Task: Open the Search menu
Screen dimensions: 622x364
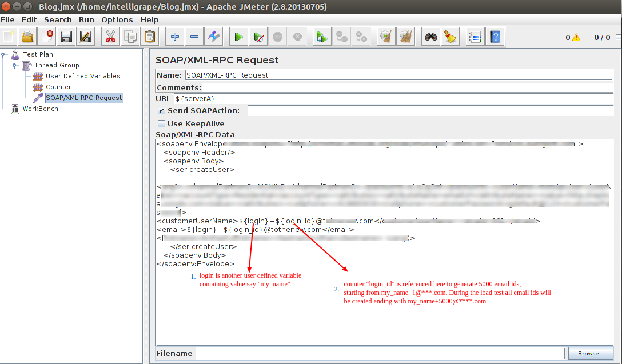Action: tap(58, 20)
